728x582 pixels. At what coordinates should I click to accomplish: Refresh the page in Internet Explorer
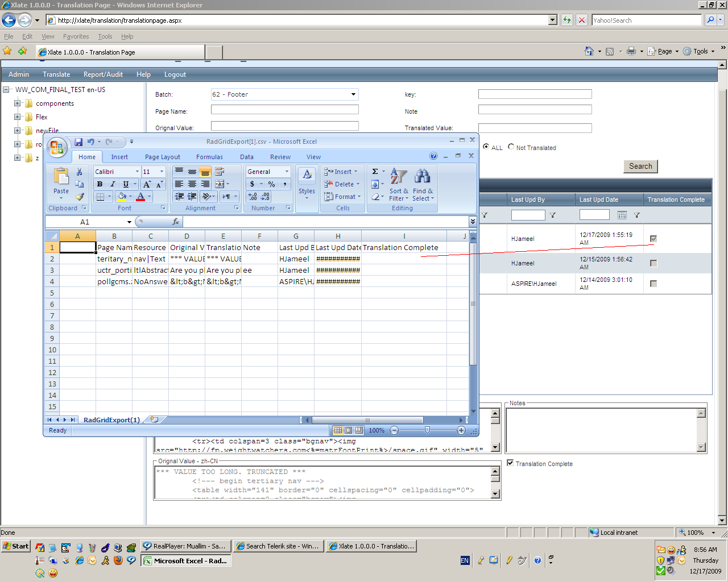point(567,20)
